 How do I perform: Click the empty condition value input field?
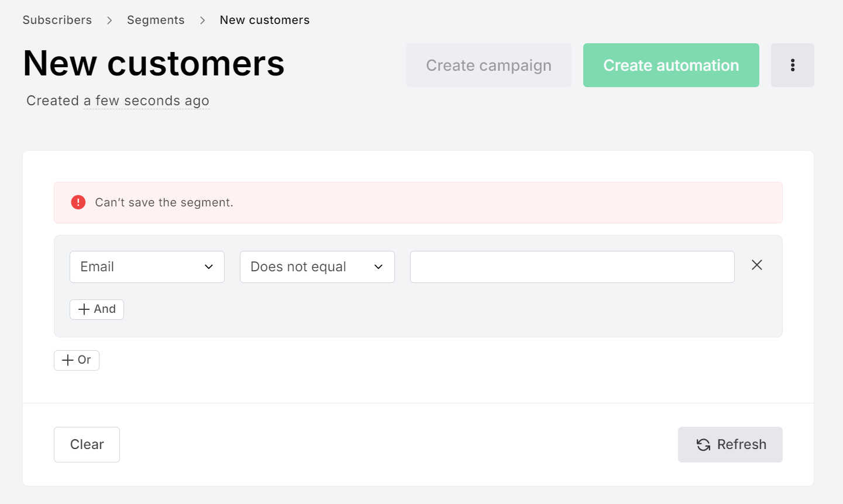[x=572, y=267]
